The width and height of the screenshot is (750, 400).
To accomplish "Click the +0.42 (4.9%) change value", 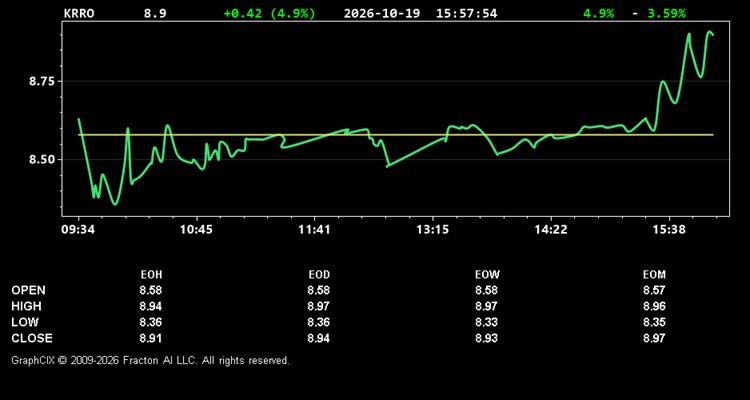I will coord(269,13).
